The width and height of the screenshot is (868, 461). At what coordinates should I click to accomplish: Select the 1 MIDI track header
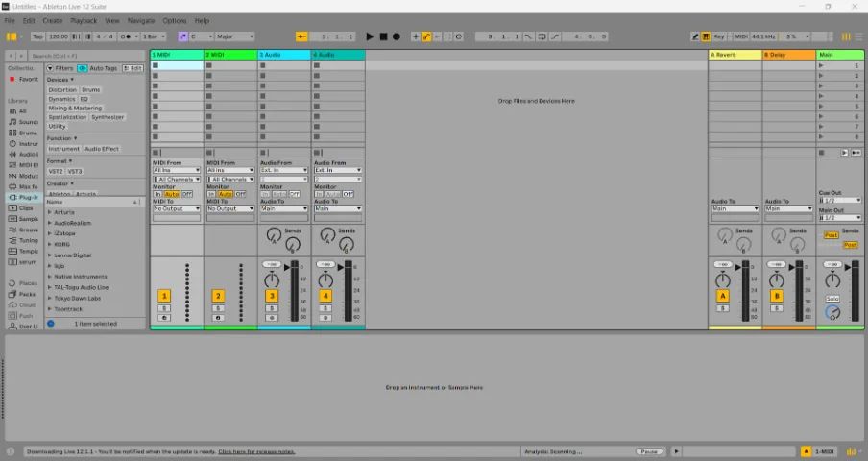(177, 55)
